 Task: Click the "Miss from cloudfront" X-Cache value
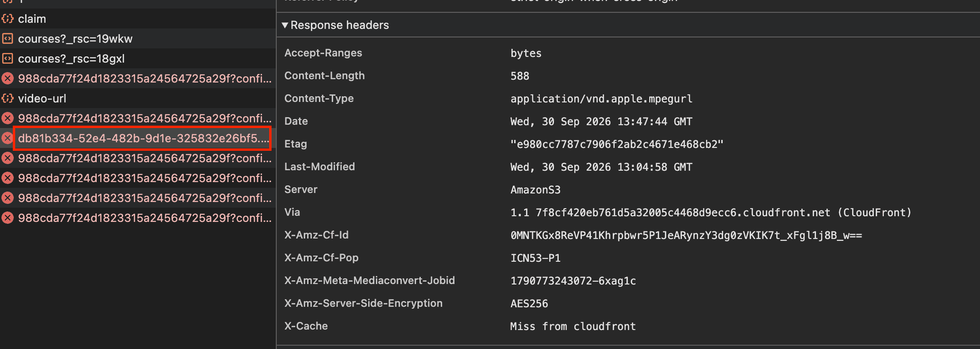click(x=573, y=326)
